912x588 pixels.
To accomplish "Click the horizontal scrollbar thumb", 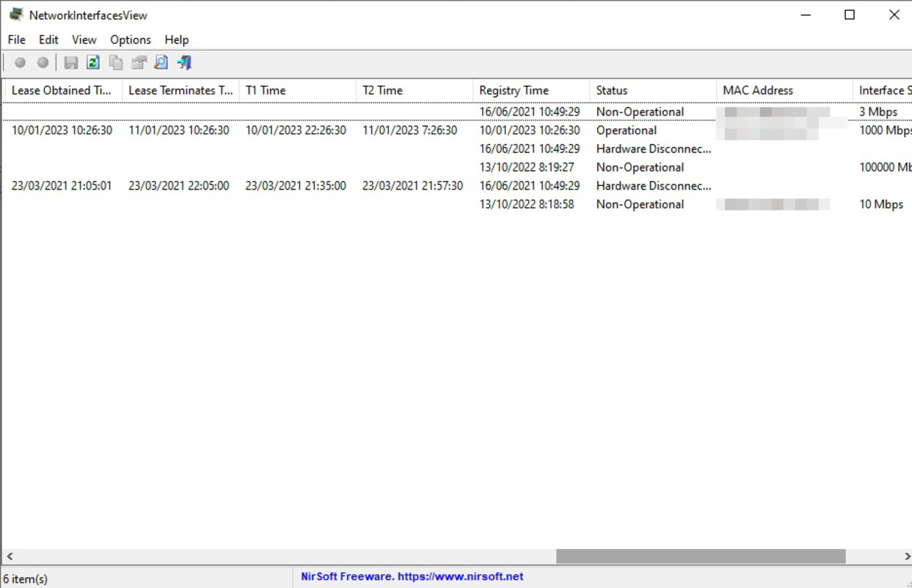I will [700, 557].
